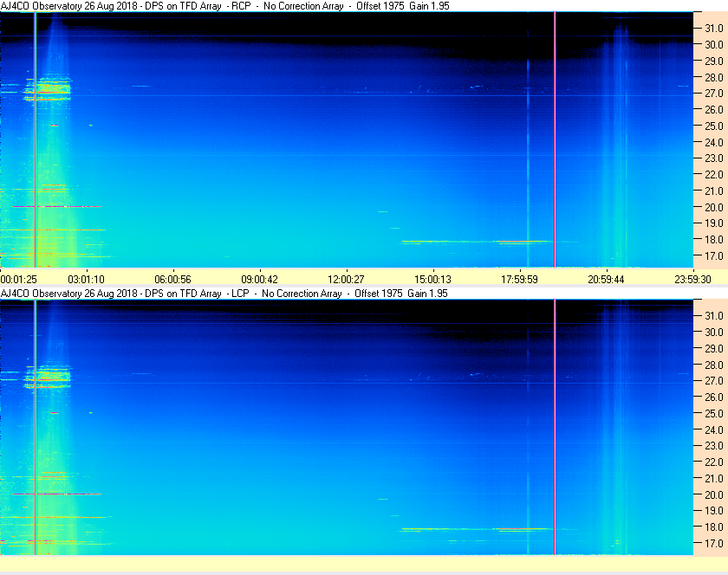This screenshot has height=575, width=728.
Task: Click 25.0 frequency label in RCP panel
Action: coord(714,126)
